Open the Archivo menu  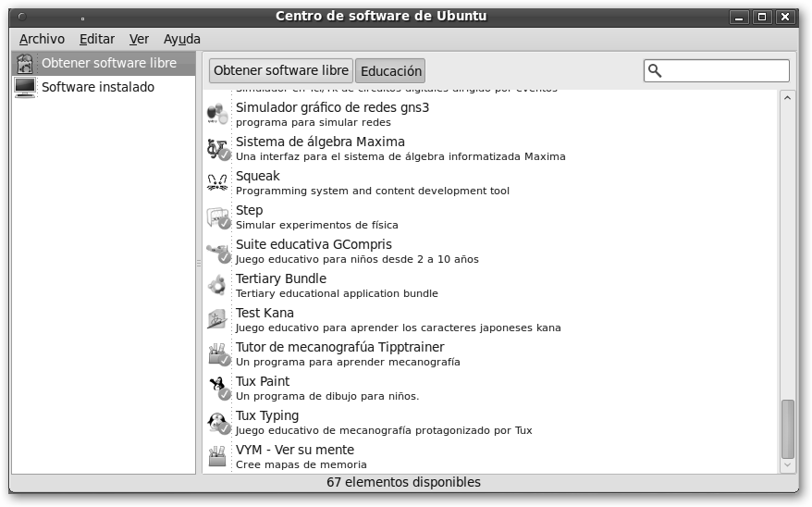pyautogui.click(x=42, y=39)
